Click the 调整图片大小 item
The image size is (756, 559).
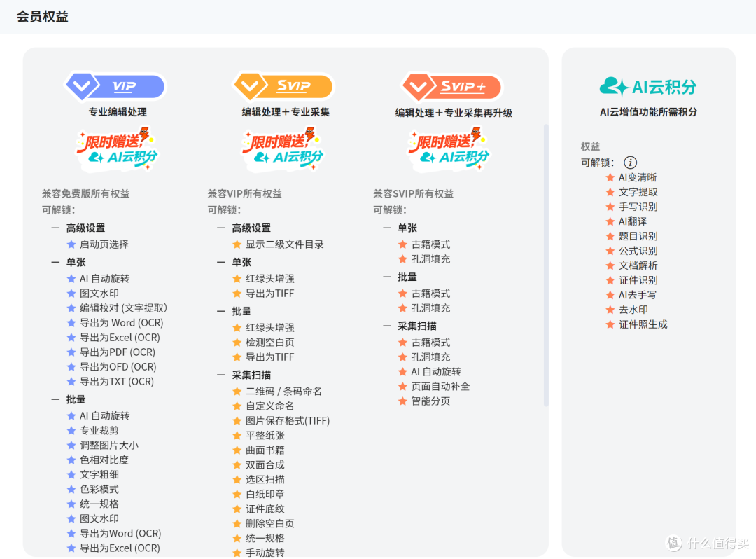[x=109, y=446]
